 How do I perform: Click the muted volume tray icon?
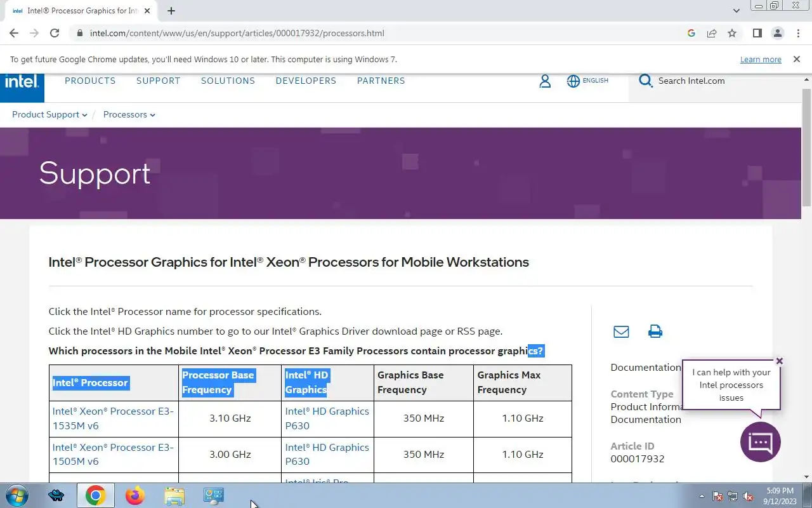748,497
